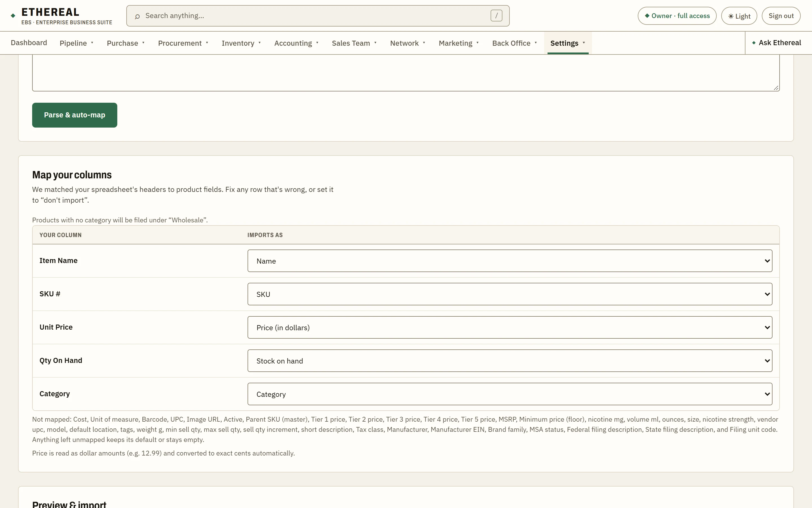Viewport: 812px width, 508px height.
Task: Click the Item Name row label
Action: tap(58, 260)
